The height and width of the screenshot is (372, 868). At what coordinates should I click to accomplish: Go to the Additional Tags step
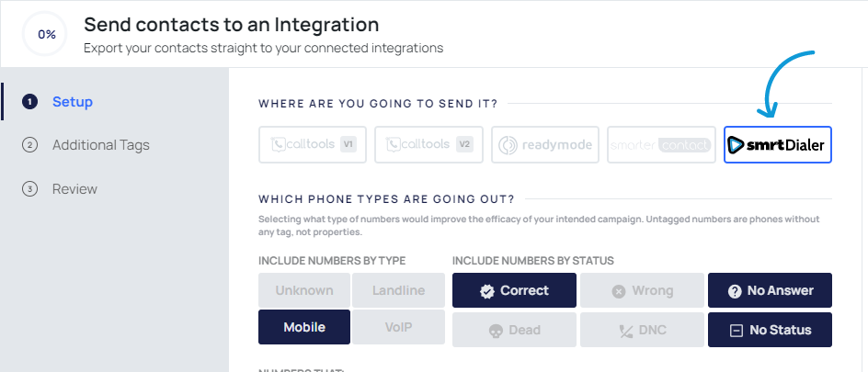click(x=100, y=145)
